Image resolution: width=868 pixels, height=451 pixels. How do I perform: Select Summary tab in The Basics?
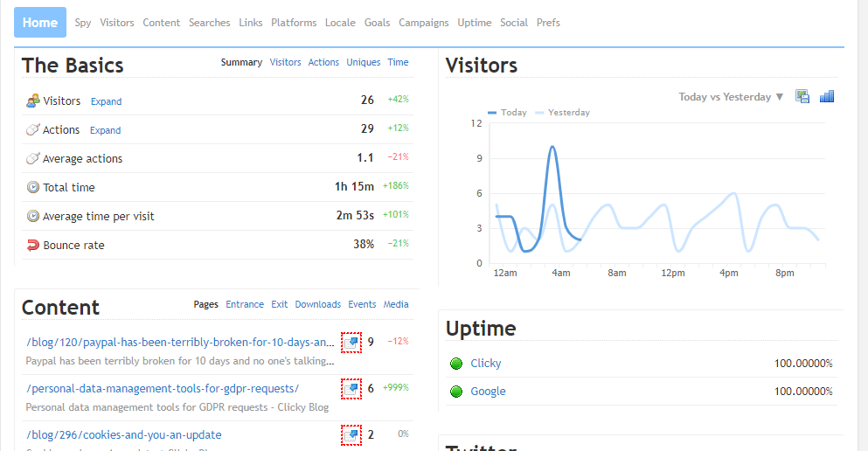(x=241, y=62)
